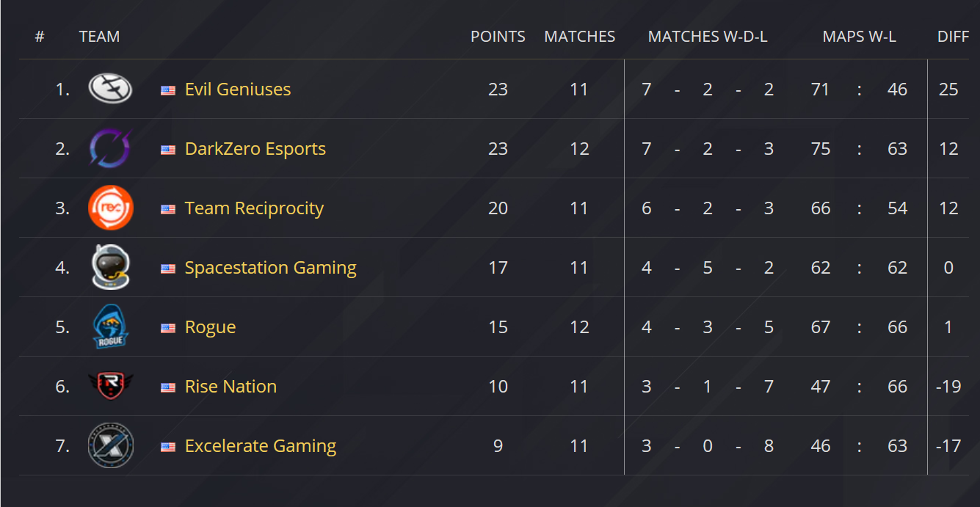
Task: Open the Evil Geniuses team link
Action: click(238, 90)
